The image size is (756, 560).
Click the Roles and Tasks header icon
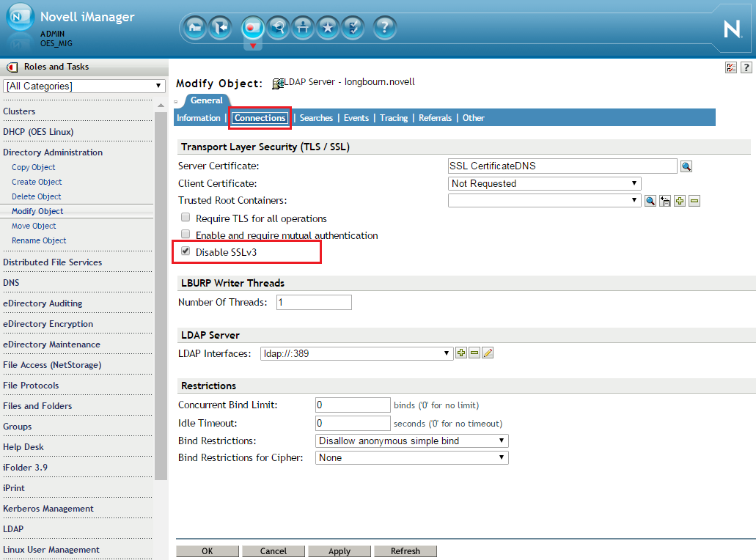(12, 67)
